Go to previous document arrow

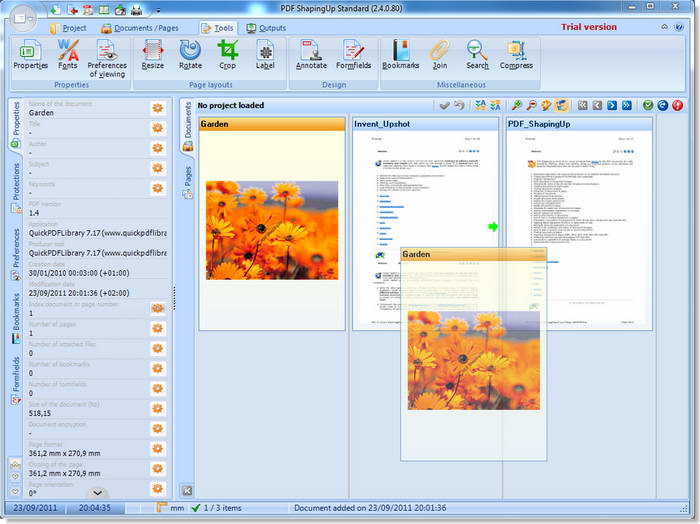pyautogui.click(x=597, y=105)
